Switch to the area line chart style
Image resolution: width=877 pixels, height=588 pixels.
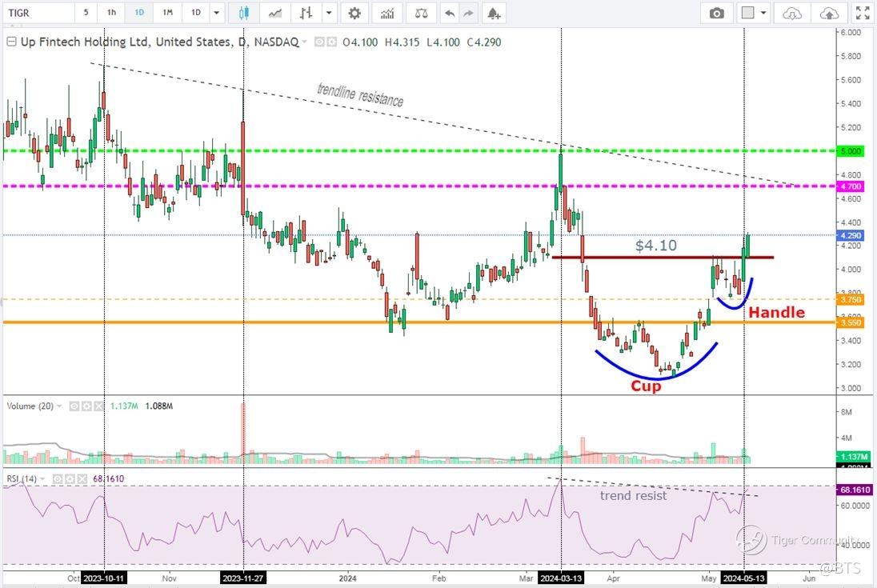click(274, 13)
